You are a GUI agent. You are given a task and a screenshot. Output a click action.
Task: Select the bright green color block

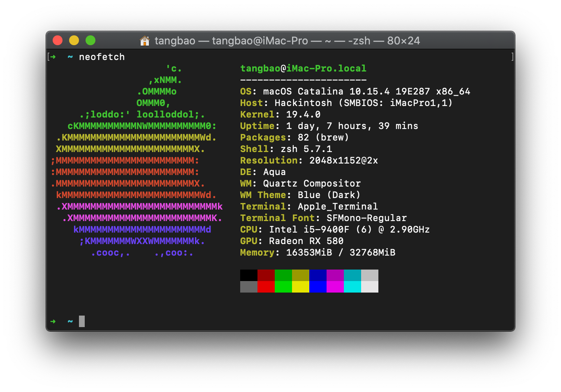(x=283, y=287)
